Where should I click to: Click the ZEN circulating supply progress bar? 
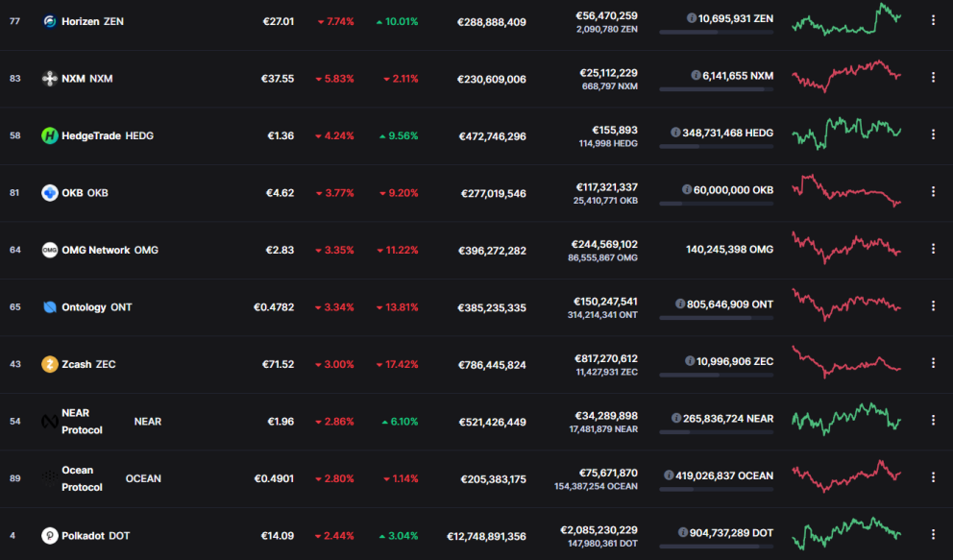click(x=717, y=33)
